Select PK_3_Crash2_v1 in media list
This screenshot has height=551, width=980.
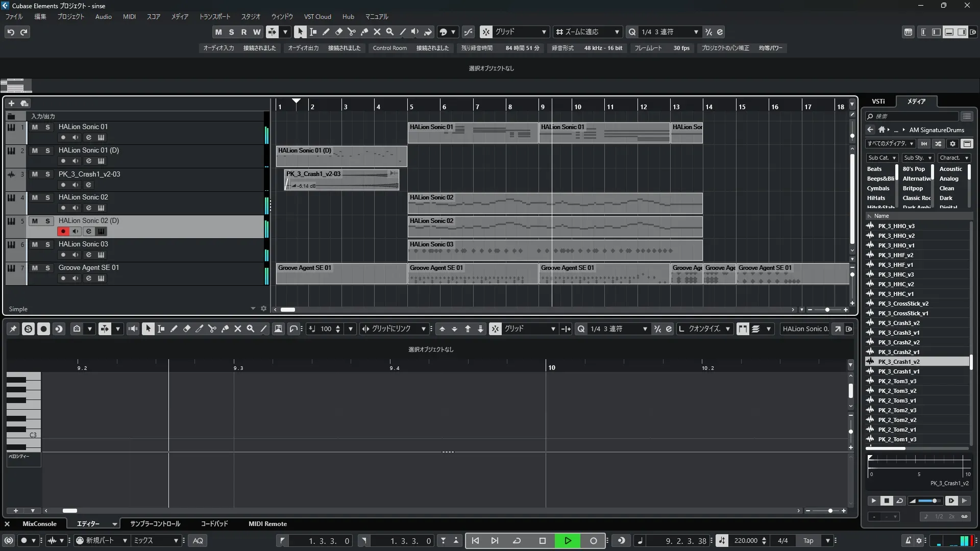pyautogui.click(x=898, y=352)
